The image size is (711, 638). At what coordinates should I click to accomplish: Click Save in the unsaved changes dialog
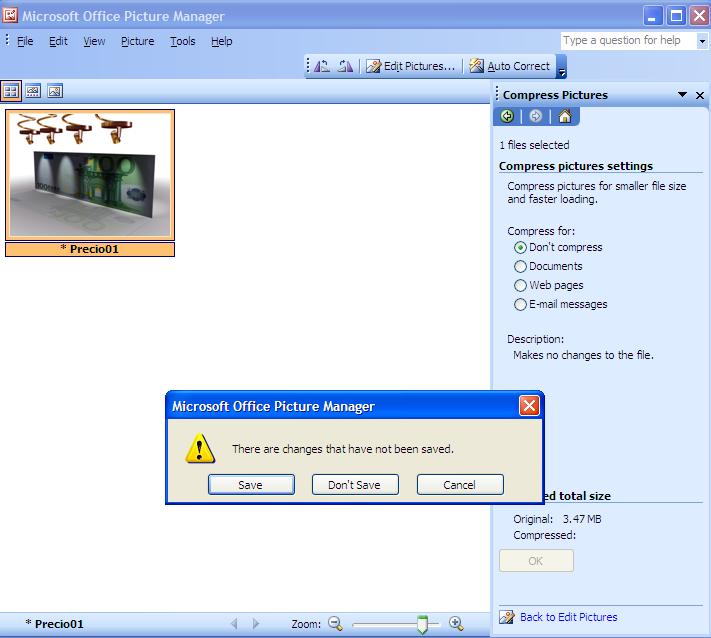click(x=251, y=485)
